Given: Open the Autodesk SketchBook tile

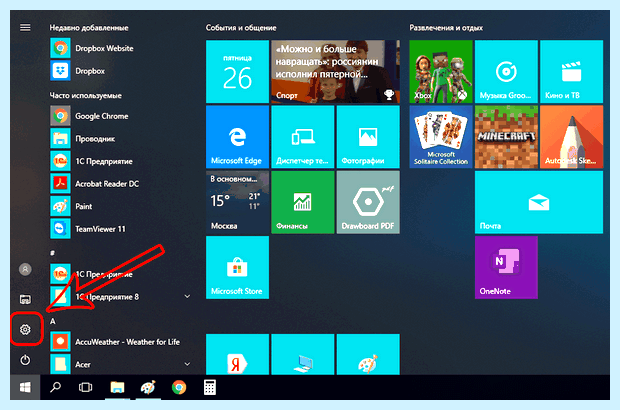Looking at the screenshot, I should click(x=571, y=137).
